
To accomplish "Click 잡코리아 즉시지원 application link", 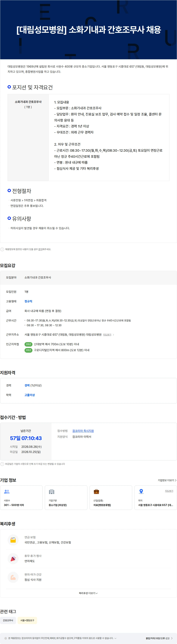I will (x=83, y=431).
